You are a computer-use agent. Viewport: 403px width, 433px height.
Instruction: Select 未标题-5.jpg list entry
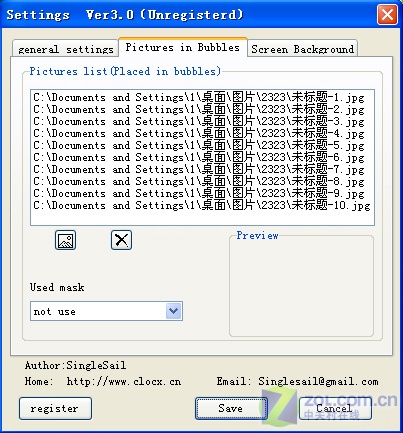(199, 145)
